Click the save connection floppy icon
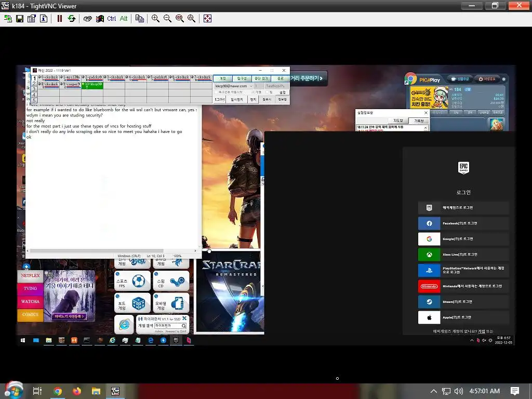 (20, 19)
